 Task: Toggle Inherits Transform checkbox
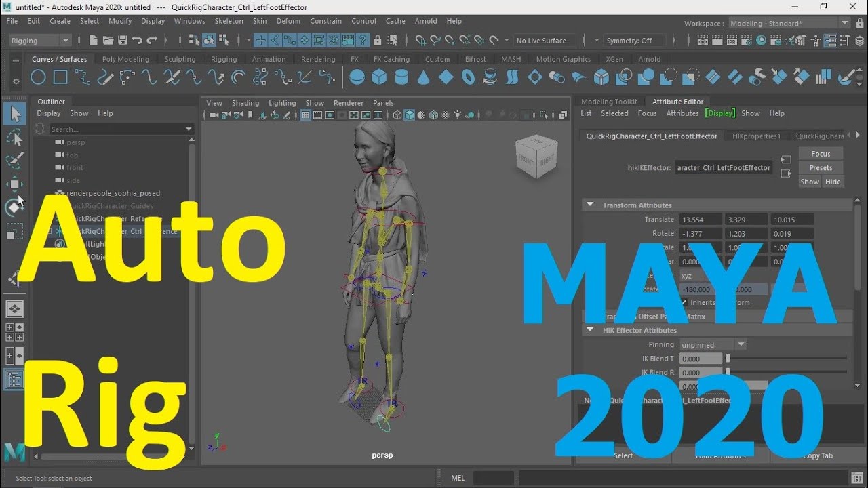tap(684, 302)
